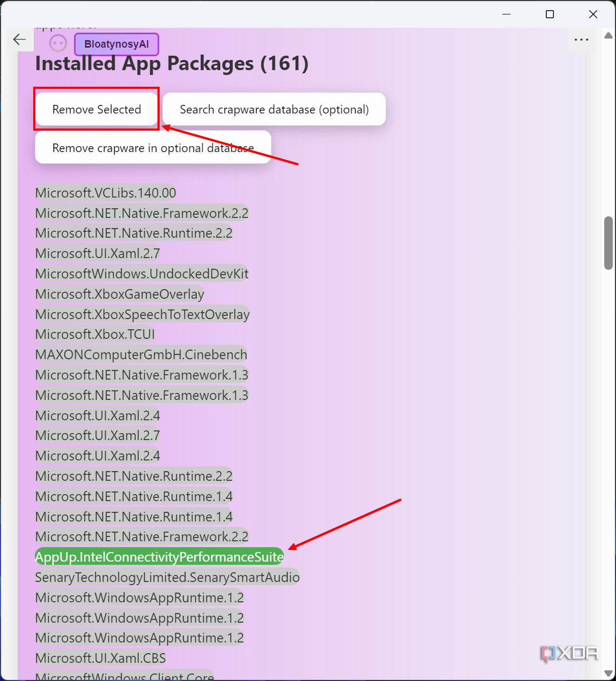The image size is (616, 681).
Task: Select the Microsoft.VCLibs.140.00 package
Action: pos(105,192)
